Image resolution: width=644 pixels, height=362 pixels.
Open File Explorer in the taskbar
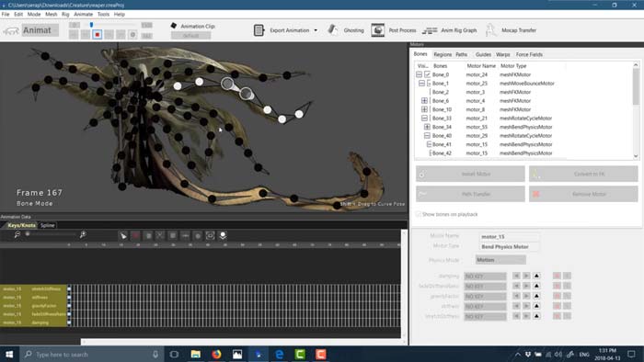point(195,354)
